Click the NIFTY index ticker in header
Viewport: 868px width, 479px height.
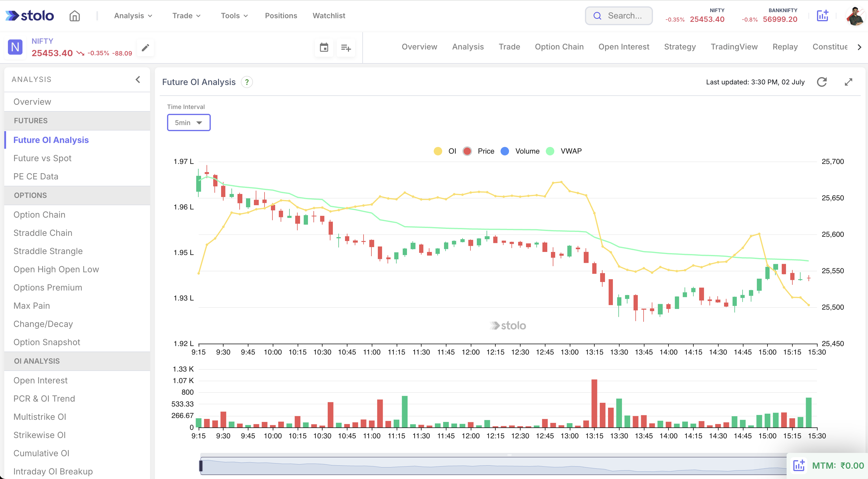point(695,15)
